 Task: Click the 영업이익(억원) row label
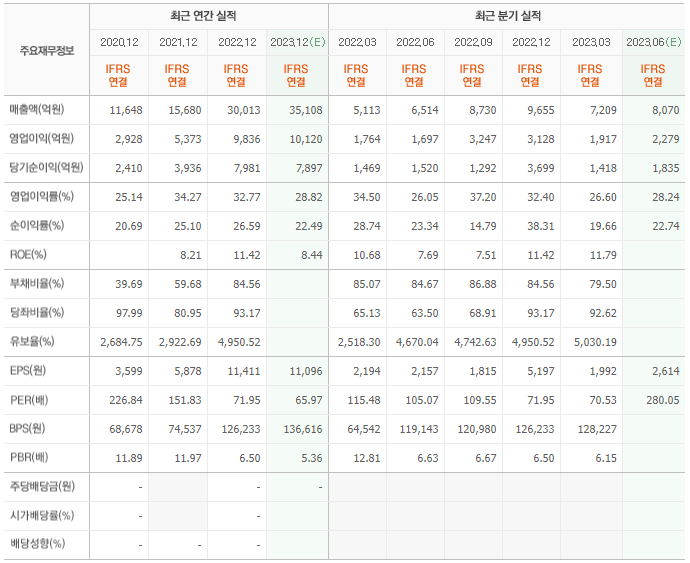[42, 138]
